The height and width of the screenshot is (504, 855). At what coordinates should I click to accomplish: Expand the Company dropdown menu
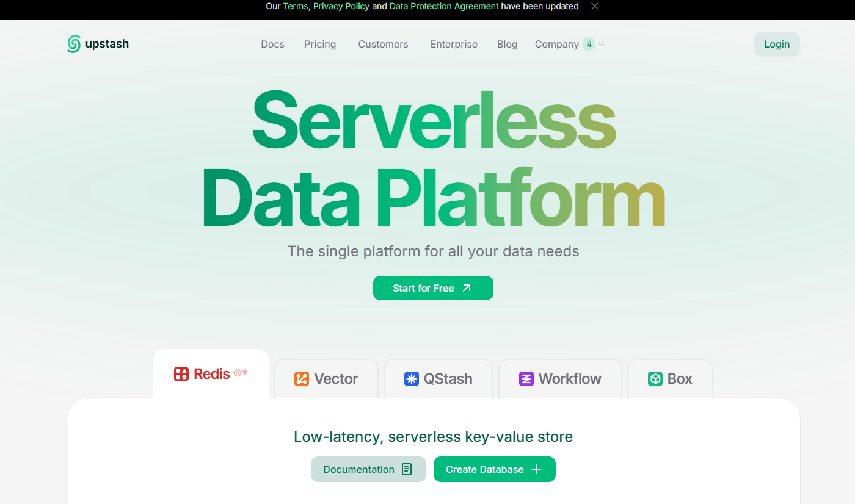[569, 44]
